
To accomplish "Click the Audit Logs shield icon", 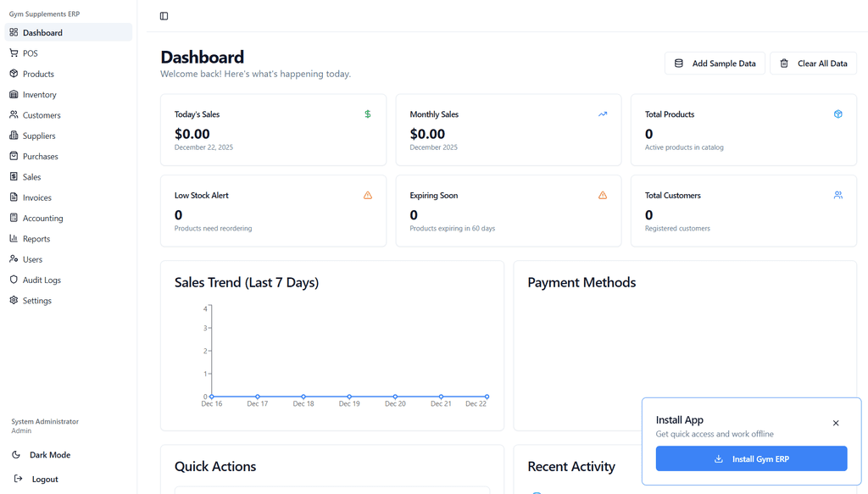I will (x=14, y=280).
